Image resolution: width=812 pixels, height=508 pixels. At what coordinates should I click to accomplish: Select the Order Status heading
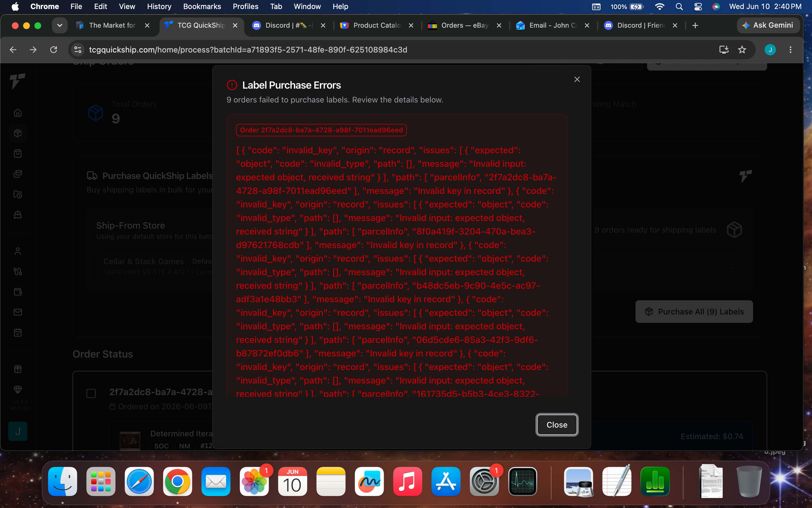(x=103, y=354)
